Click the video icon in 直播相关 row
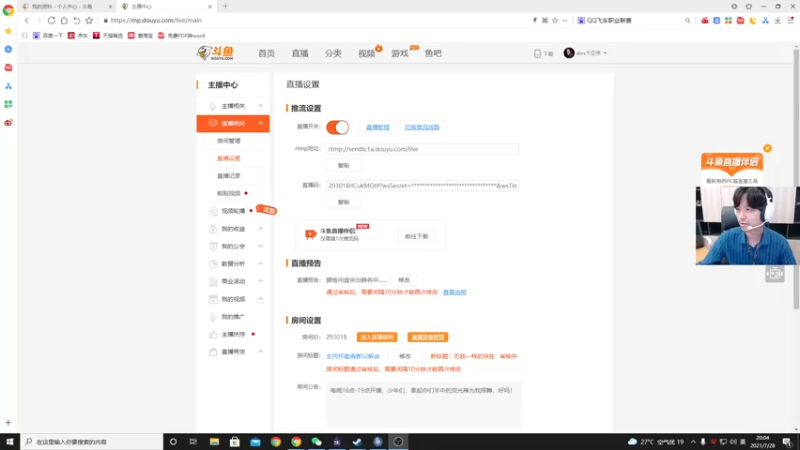The height and width of the screenshot is (450, 800). 213,123
